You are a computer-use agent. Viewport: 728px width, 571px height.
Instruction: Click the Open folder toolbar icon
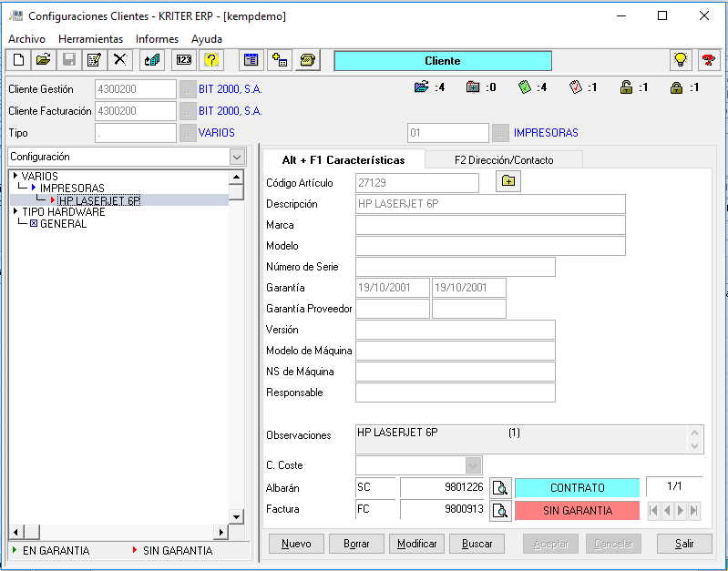point(44,60)
